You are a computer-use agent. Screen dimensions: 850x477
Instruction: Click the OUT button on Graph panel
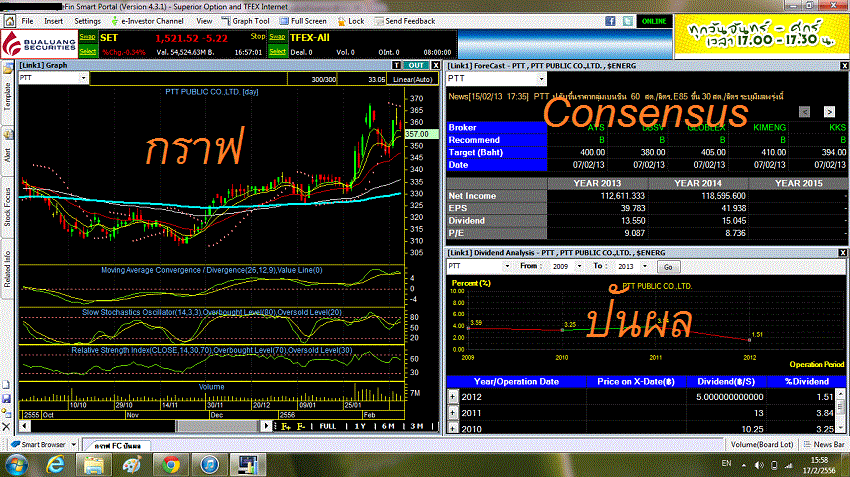[416, 65]
